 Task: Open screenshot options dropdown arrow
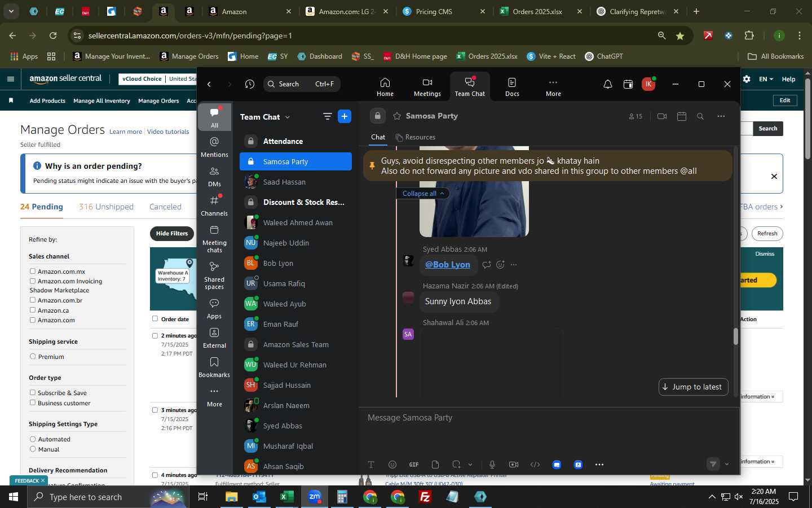(470, 465)
